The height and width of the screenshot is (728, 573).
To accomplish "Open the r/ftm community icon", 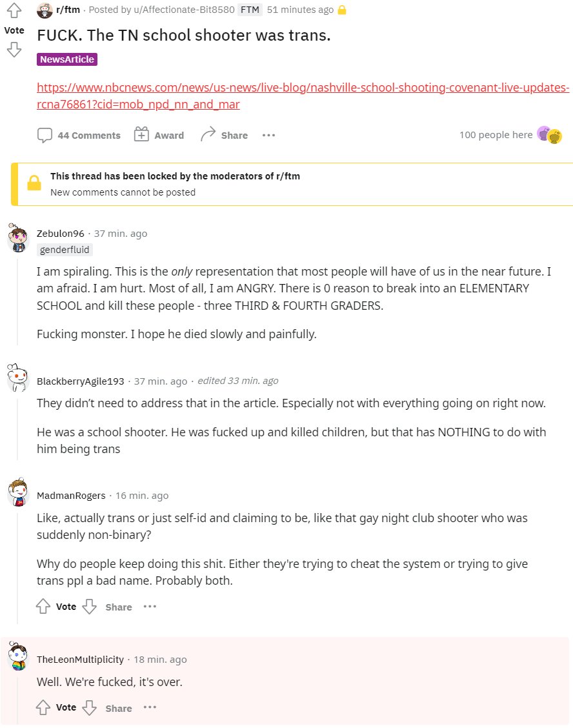I will coord(45,10).
